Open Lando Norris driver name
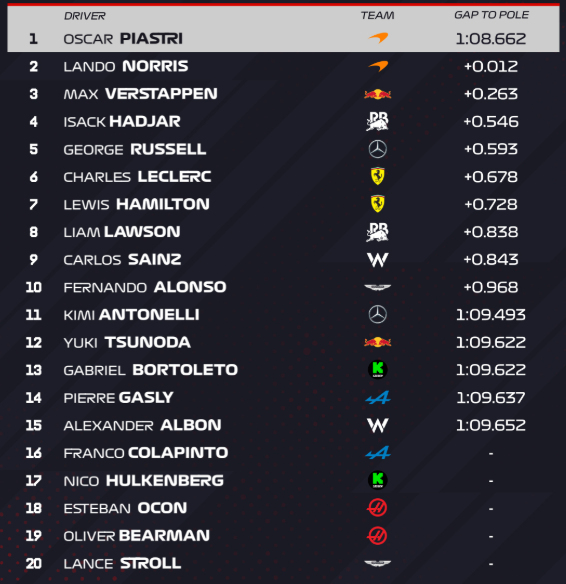The height and width of the screenshot is (584, 566). point(126,66)
